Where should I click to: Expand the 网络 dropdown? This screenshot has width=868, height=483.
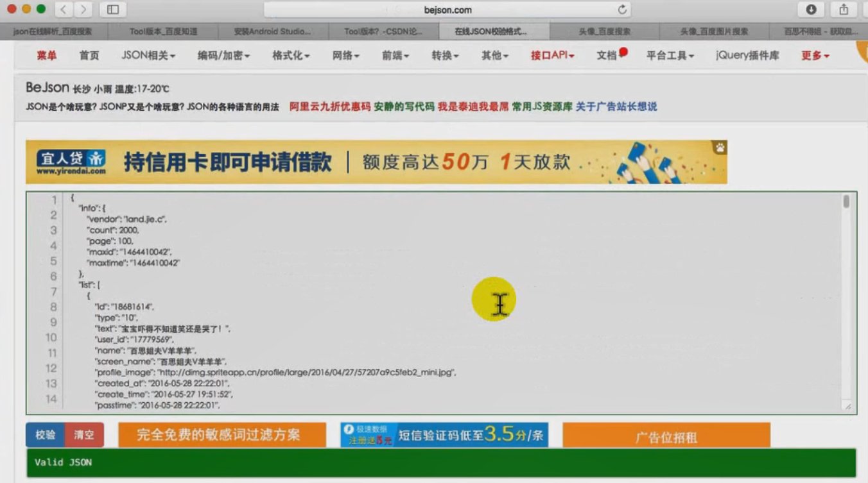pos(345,56)
